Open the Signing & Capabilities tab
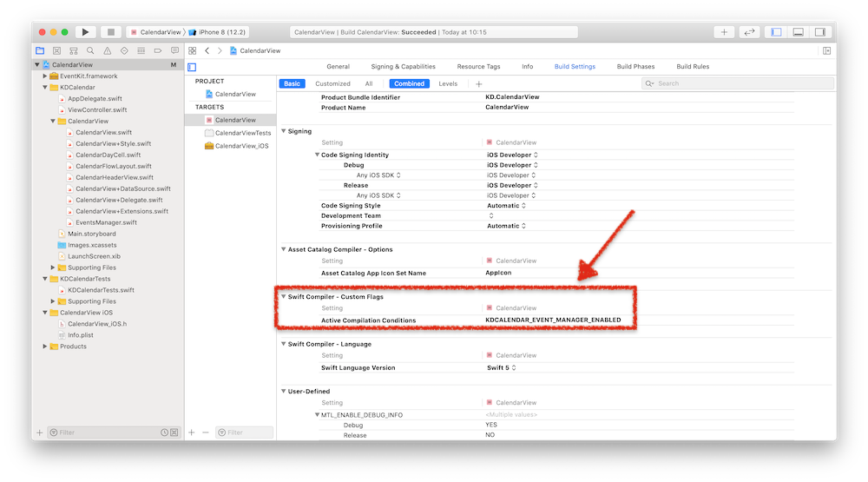Screen dimensions: 868x482 (x=403, y=67)
